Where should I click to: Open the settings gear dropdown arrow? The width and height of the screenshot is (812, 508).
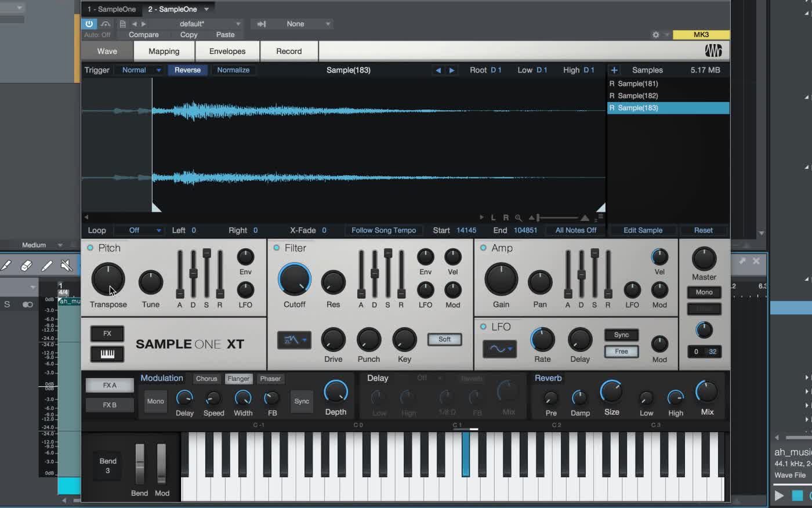[x=666, y=35]
